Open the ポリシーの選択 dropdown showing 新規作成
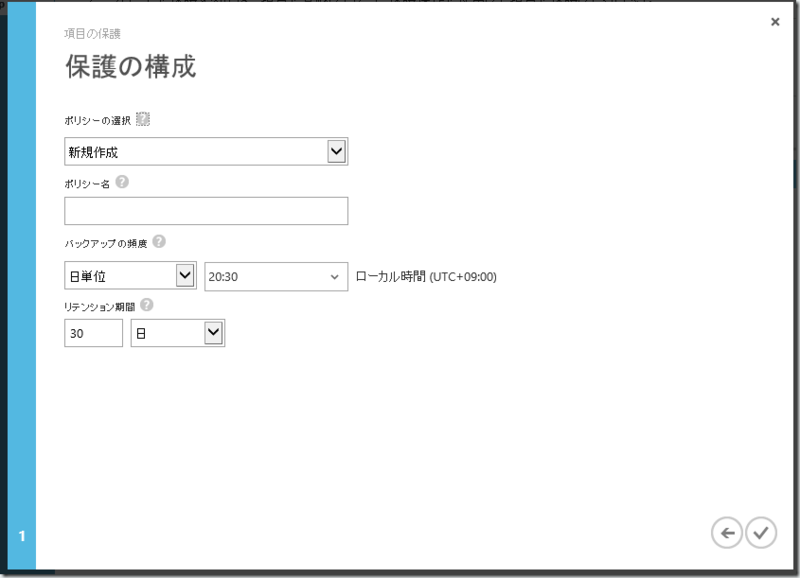This screenshot has width=800, height=578. pos(206,152)
